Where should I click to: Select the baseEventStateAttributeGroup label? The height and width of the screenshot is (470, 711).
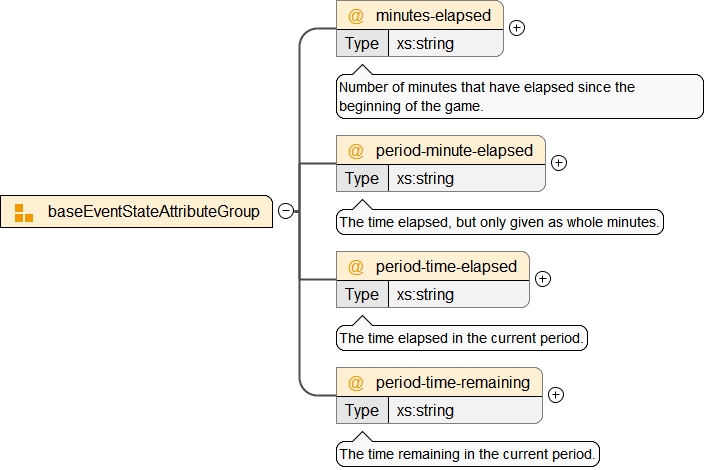pos(153,212)
